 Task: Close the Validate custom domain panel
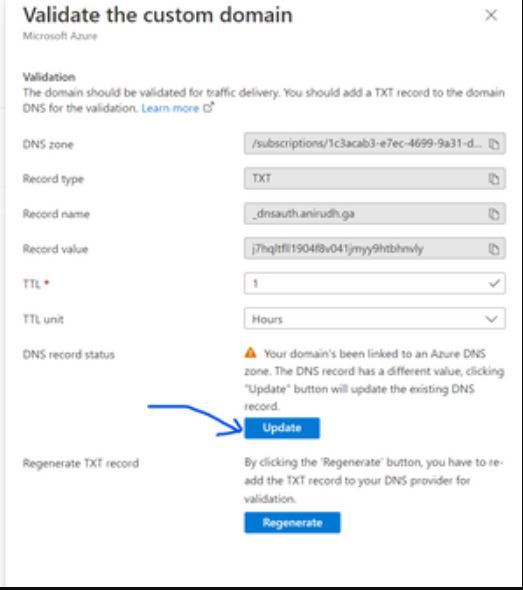[491, 15]
